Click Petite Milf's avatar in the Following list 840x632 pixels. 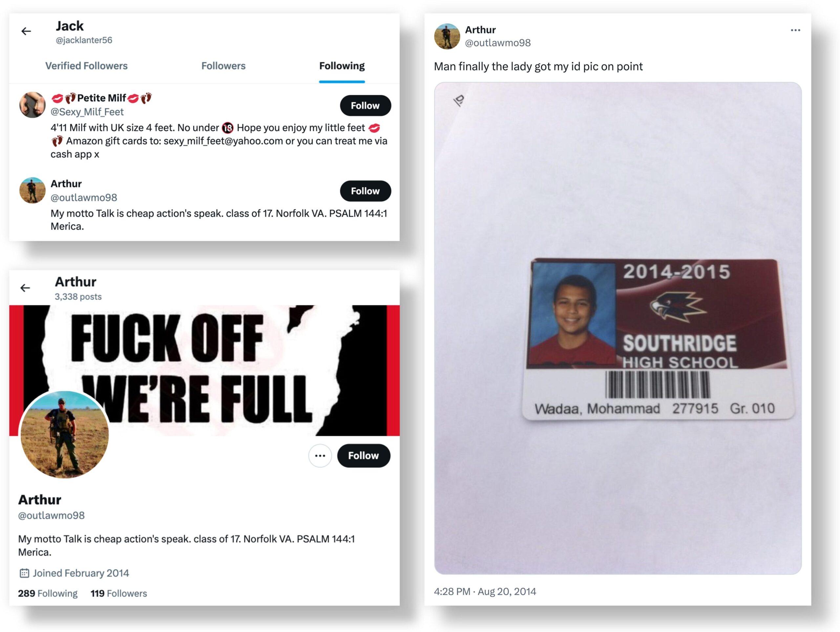[32, 104]
